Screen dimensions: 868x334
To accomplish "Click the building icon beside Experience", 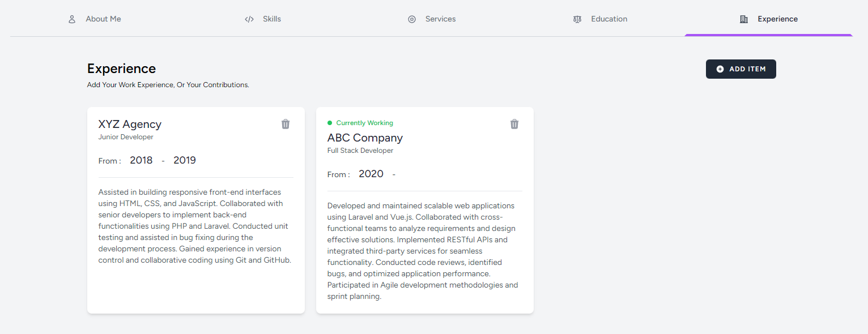I will coord(744,19).
